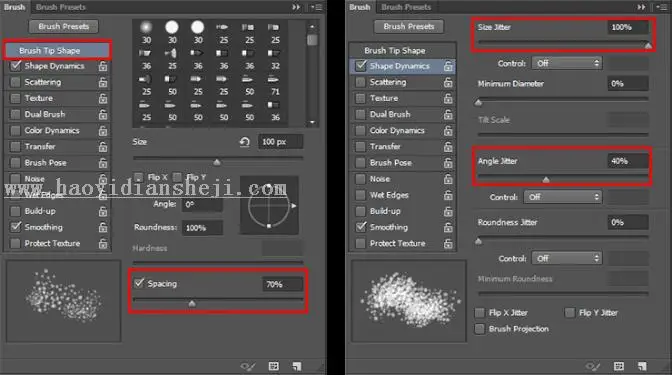This screenshot has height=375, width=672.
Task: Click lock icon beside Build-up in right panel
Action: (x=448, y=211)
